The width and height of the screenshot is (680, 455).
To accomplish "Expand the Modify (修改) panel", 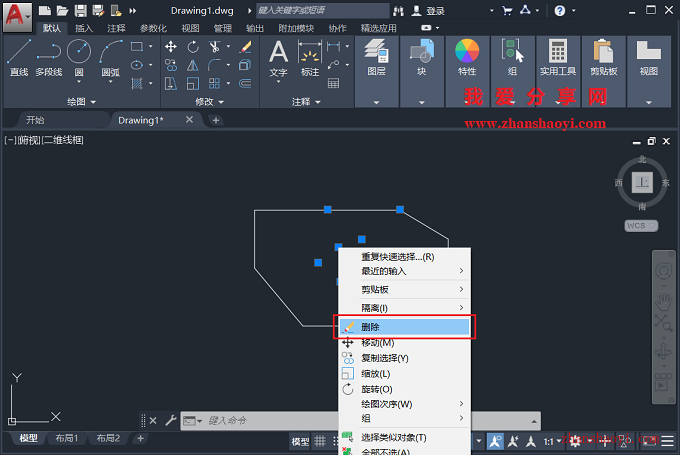I will 209,102.
